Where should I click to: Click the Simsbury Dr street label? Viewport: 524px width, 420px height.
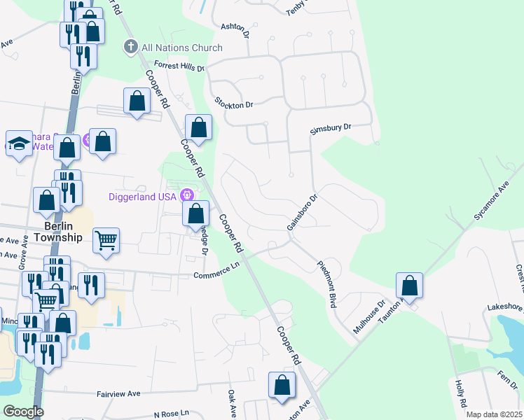tap(331, 129)
